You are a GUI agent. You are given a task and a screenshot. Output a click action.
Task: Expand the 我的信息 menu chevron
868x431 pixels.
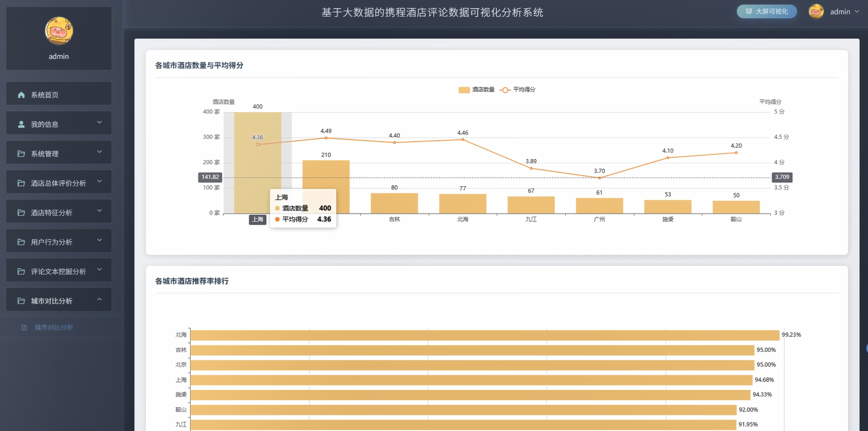tap(99, 122)
